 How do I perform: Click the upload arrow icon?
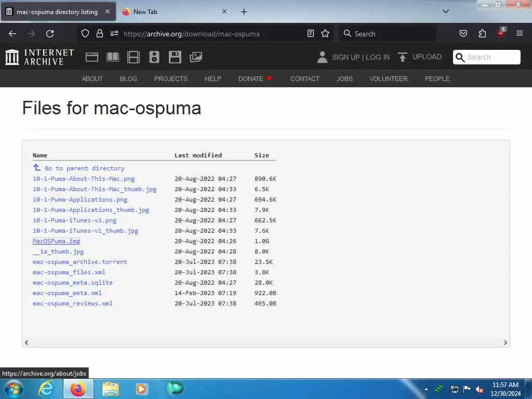(403, 57)
